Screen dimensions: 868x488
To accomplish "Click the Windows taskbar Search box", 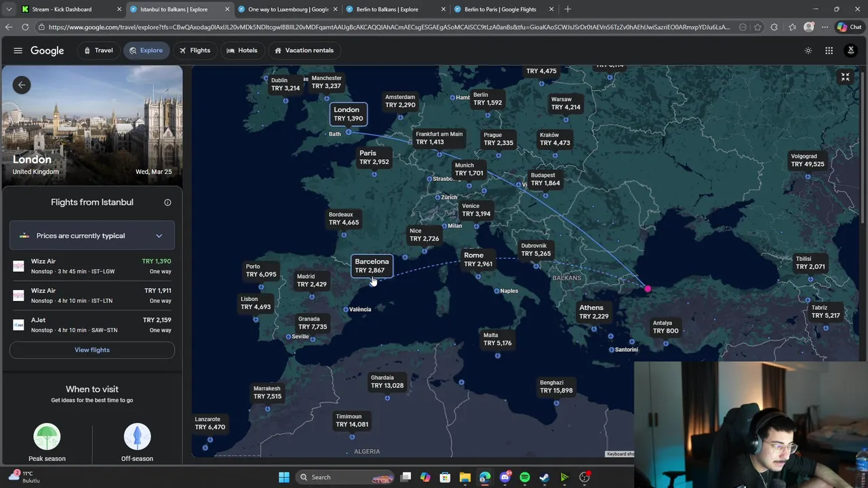I will pyautogui.click(x=346, y=477).
